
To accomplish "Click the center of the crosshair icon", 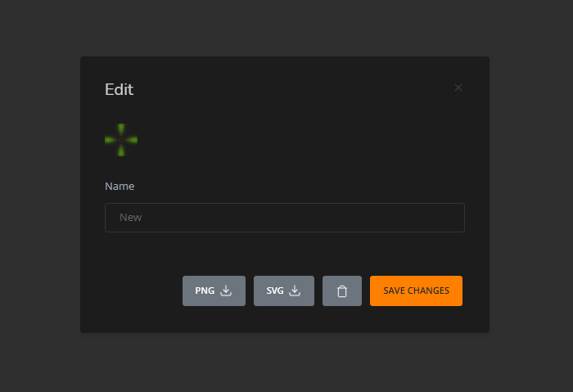I will pyautogui.click(x=121, y=140).
